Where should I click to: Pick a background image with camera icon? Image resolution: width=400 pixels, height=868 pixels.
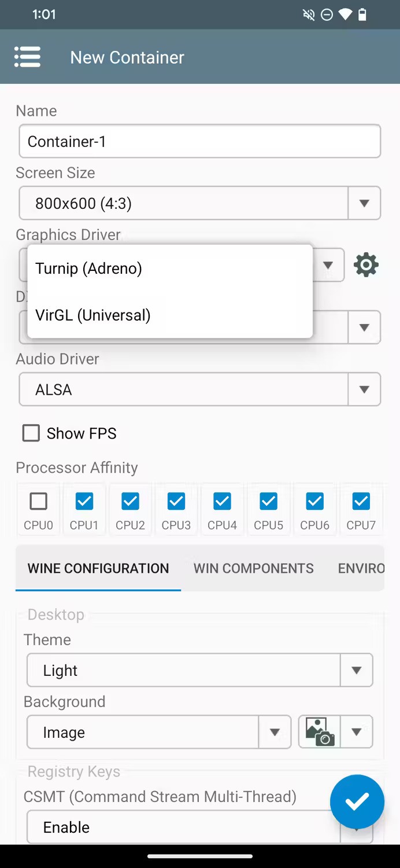click(320, 732)
